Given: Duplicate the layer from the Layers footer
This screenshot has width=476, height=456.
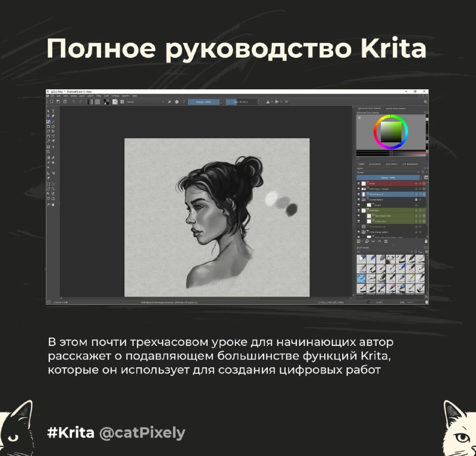Looking at the screenshot, I should click(367, 242).
